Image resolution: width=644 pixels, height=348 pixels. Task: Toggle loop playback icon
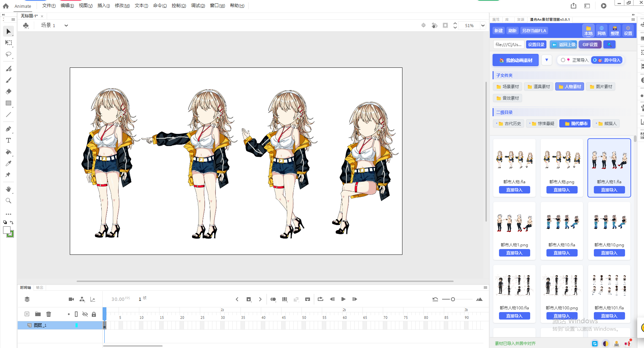tap(320, 299)
